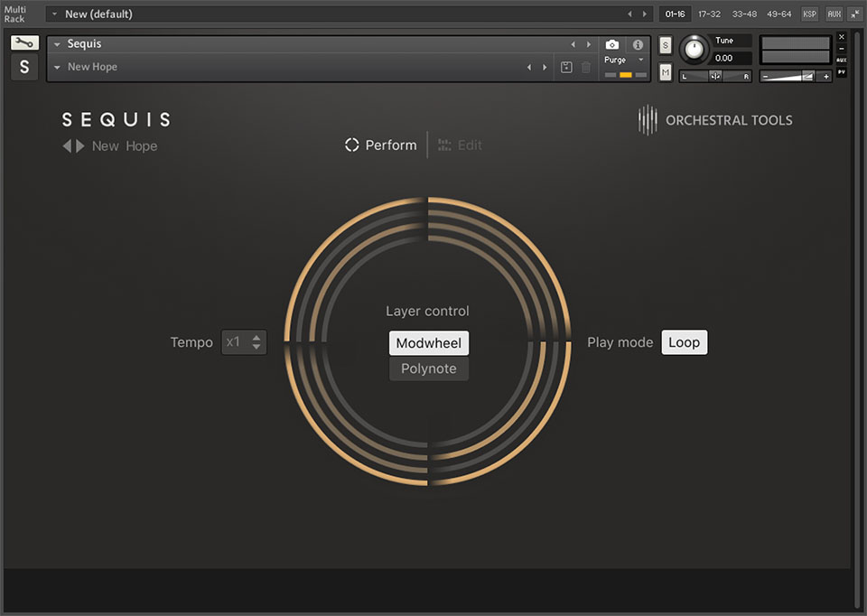Click the Tune knob
The width and height of the screenshot is (867, 616).
click(694, 49)
